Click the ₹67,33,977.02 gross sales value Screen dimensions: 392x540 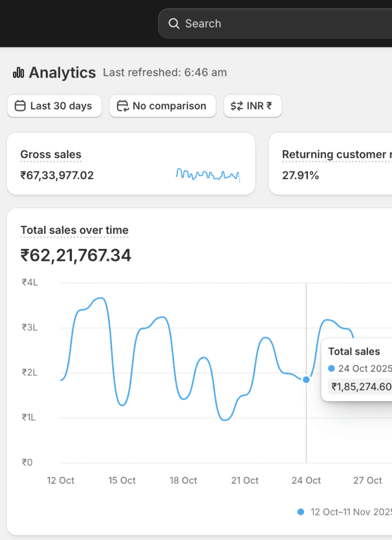[x=57, y=176]
